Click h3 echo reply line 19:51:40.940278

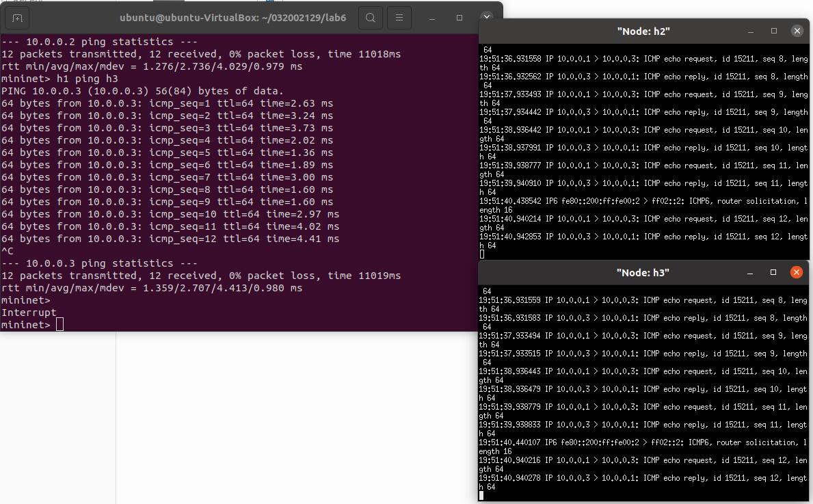pos(643,482)
